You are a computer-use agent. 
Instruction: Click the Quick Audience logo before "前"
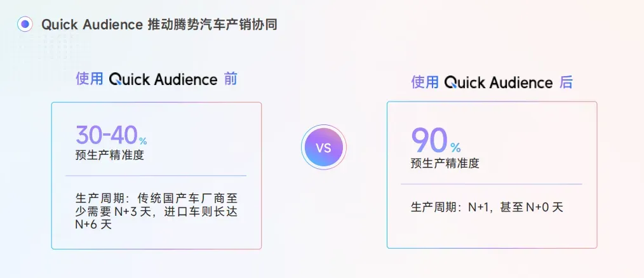(x=163, y=79)
